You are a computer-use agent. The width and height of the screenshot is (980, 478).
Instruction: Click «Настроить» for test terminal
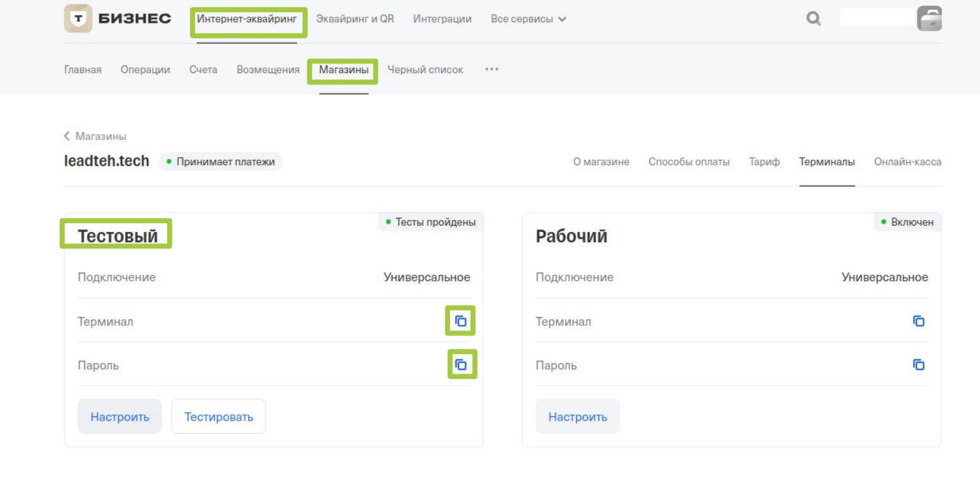[x=120, y=417]
